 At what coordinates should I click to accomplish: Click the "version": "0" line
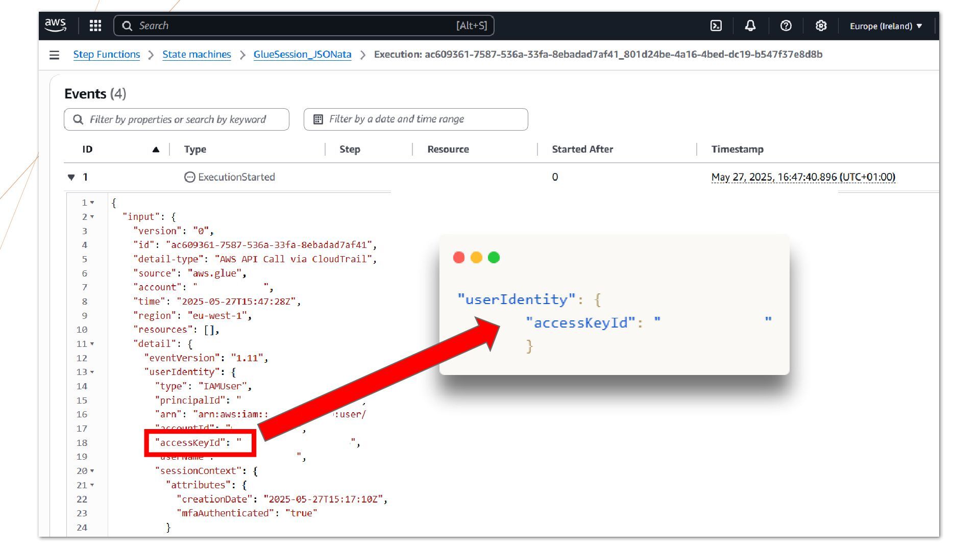coord(174,231)
